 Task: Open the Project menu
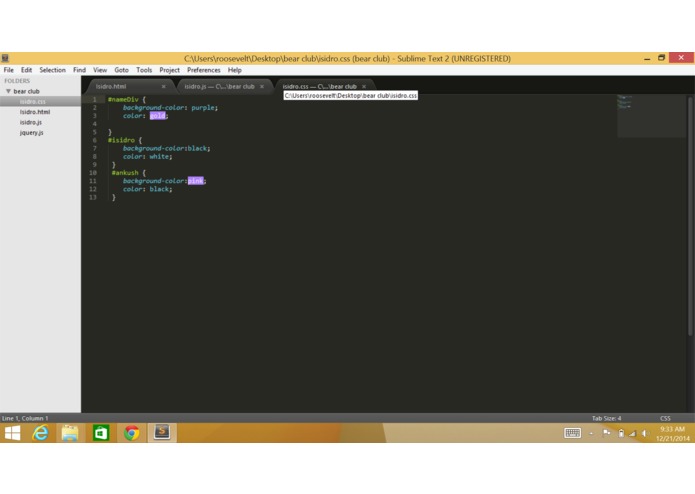click(x=169, y=70)
